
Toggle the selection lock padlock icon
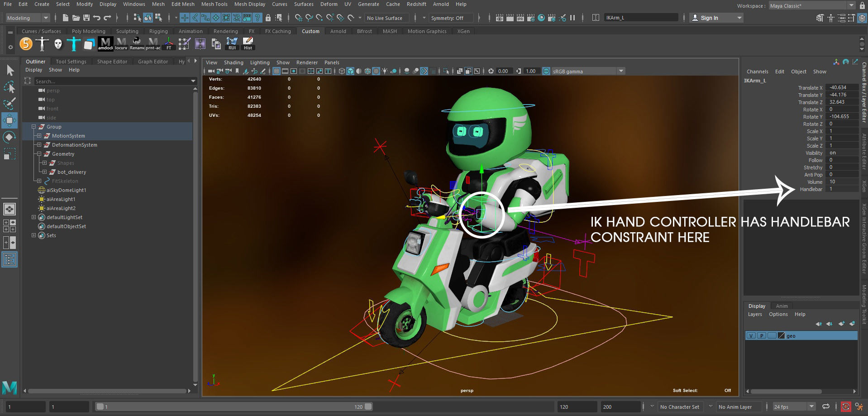268,18
